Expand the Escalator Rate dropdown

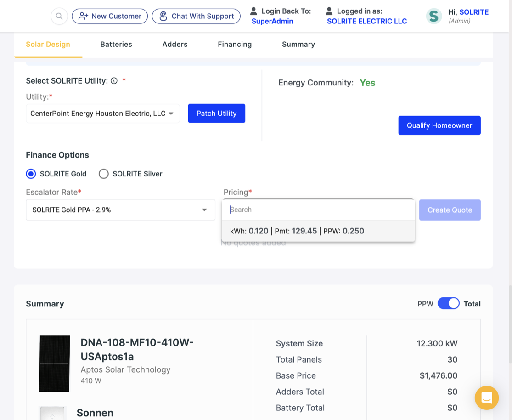tap(120, 210)
